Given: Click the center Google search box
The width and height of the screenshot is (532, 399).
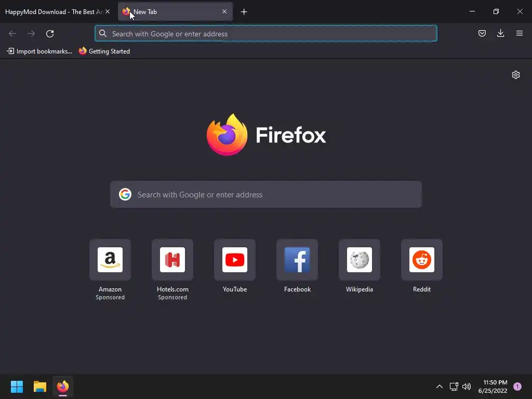Looking at the screenshot, I should pyautogui.click(x=266, y=194).
